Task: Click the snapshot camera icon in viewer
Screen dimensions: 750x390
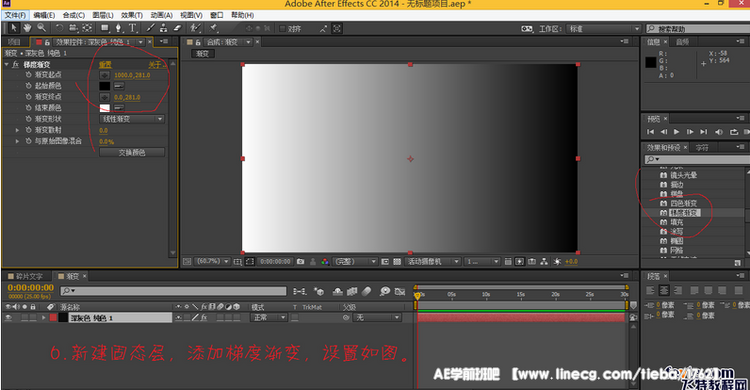Action: pos(300,262)
